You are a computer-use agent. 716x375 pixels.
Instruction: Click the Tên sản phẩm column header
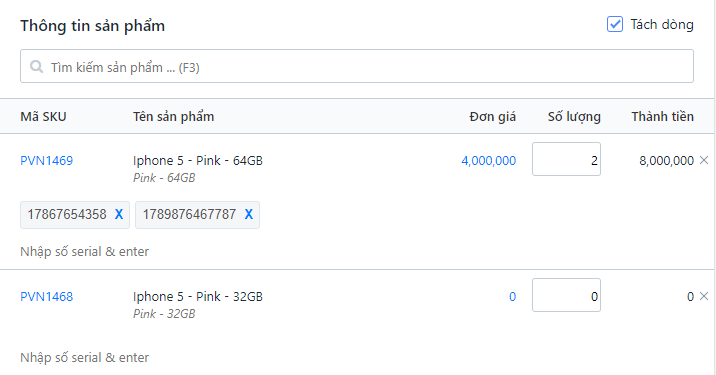[x=174, y=117]
